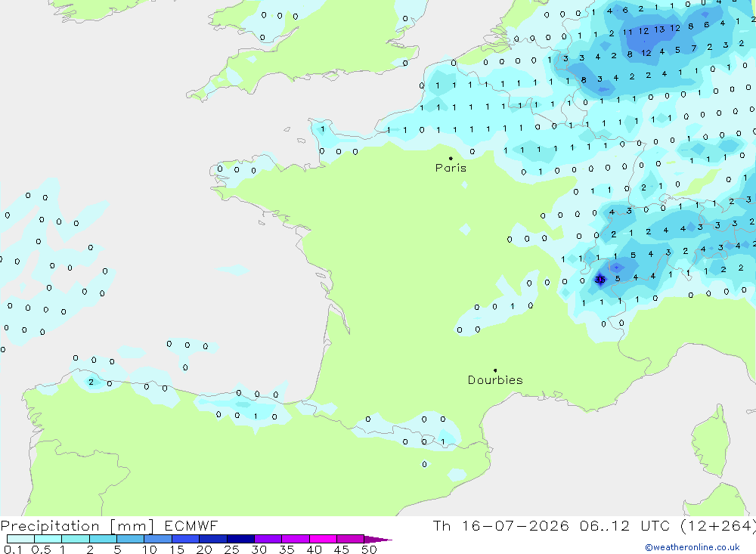
Task: Click the Dourbies city label
Action: coord(495,380)
